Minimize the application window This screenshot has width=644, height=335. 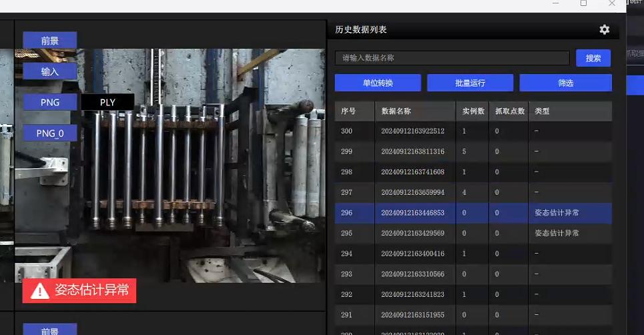(556, 3)
